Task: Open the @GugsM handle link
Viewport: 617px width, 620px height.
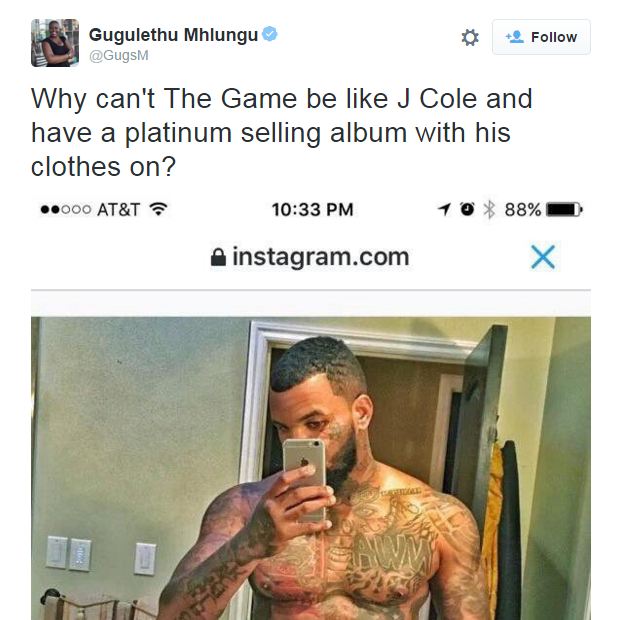Action: 119,56
